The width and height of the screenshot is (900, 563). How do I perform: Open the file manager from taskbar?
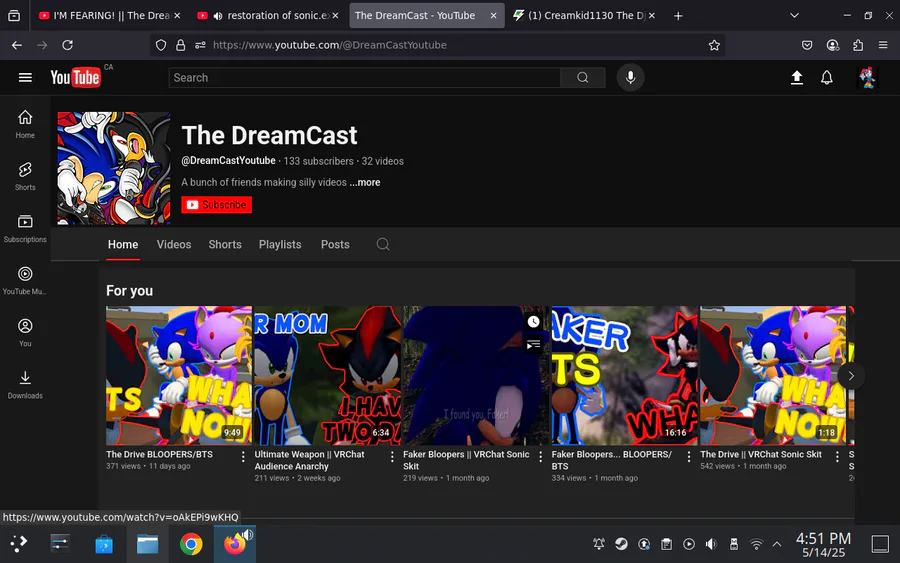click(x=148, y=543)
